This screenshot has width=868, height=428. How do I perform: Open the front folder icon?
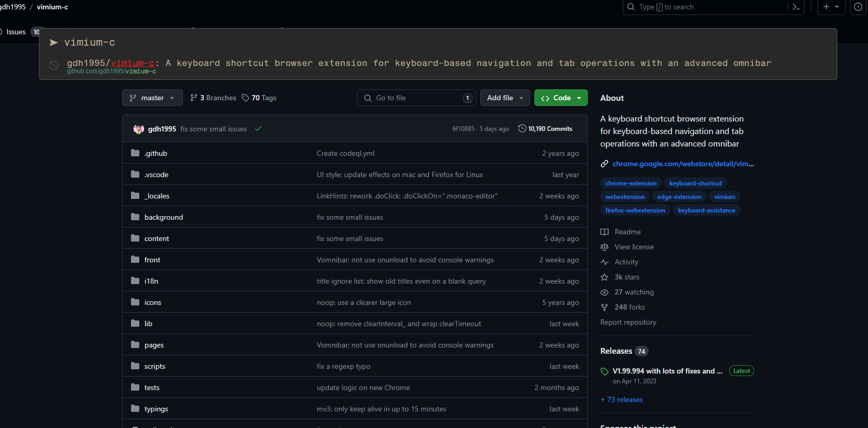(x=135, y=259)
